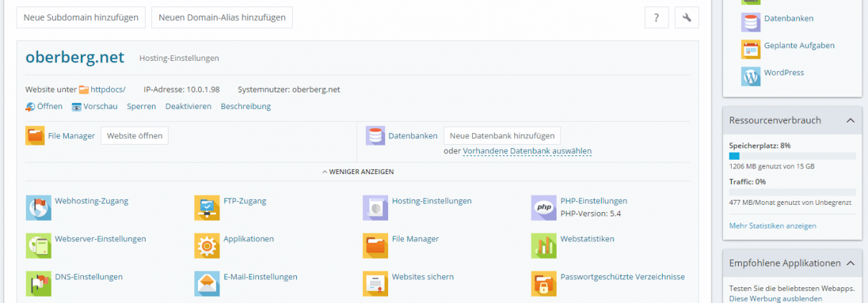Viewport: 868px width, 303px height.
Task: Collapse options via Weniger anzeigen
Action: pyautogui.click(x=357, y=172)
